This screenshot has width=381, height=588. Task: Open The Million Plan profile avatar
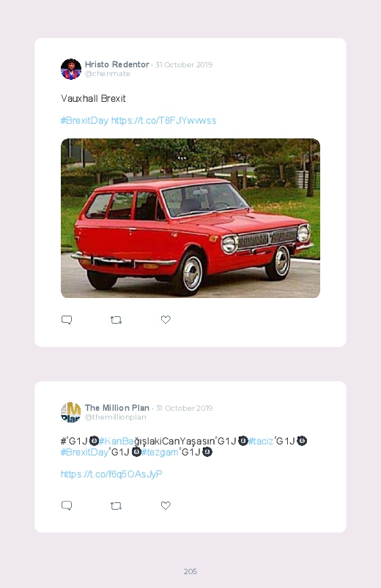(x=71, y=412)
